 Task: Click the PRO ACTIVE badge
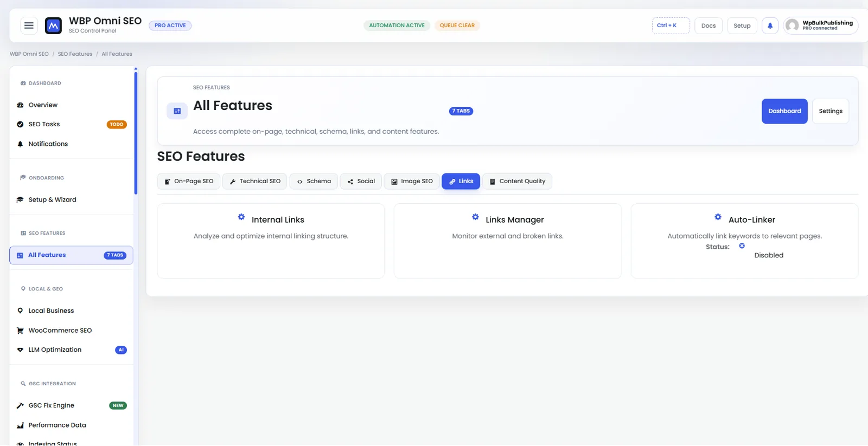point(170,25)
